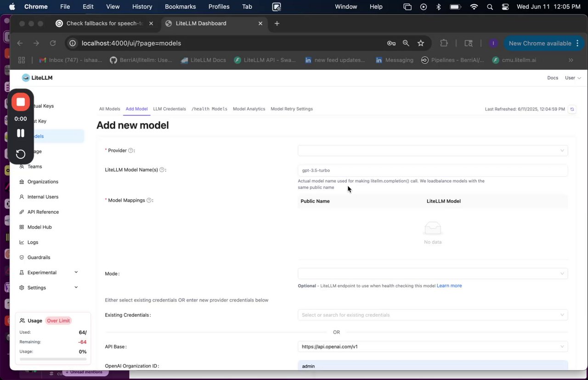Click the LiteLLM Model Name input field

tap(433, 170)
